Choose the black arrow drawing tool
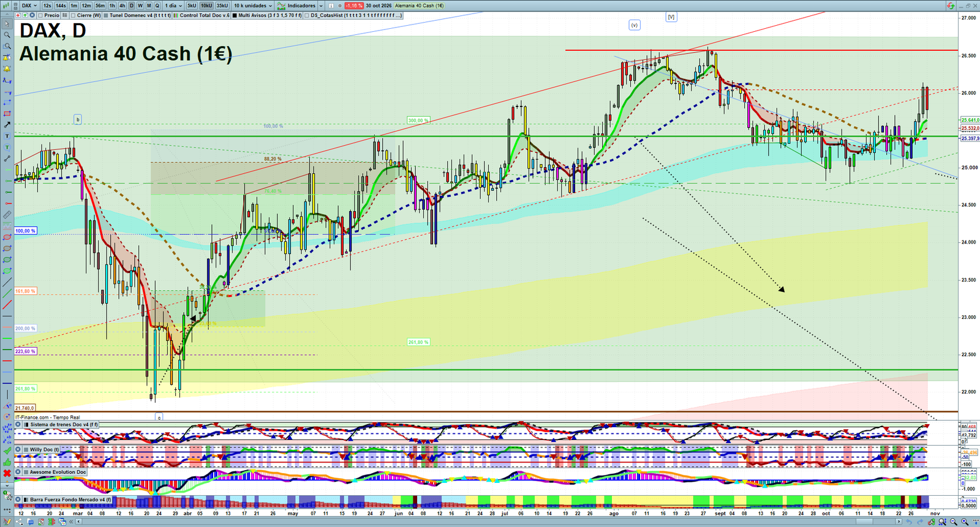The width and height of the screenshot is (980, 527). click(x=7, y=125)
